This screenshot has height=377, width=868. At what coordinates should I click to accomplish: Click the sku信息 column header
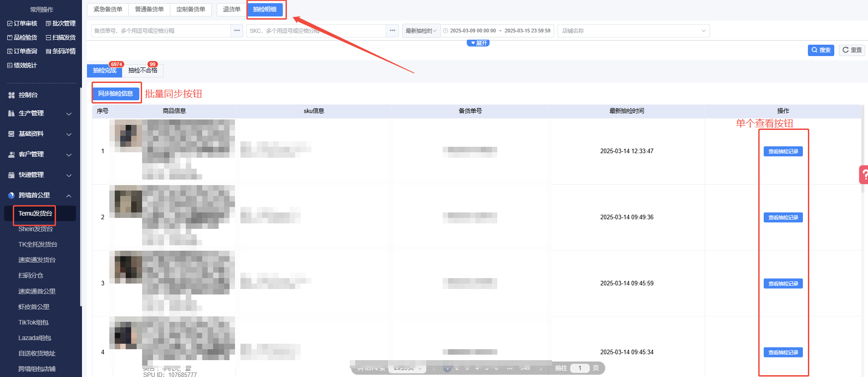[x=314, y=111]
